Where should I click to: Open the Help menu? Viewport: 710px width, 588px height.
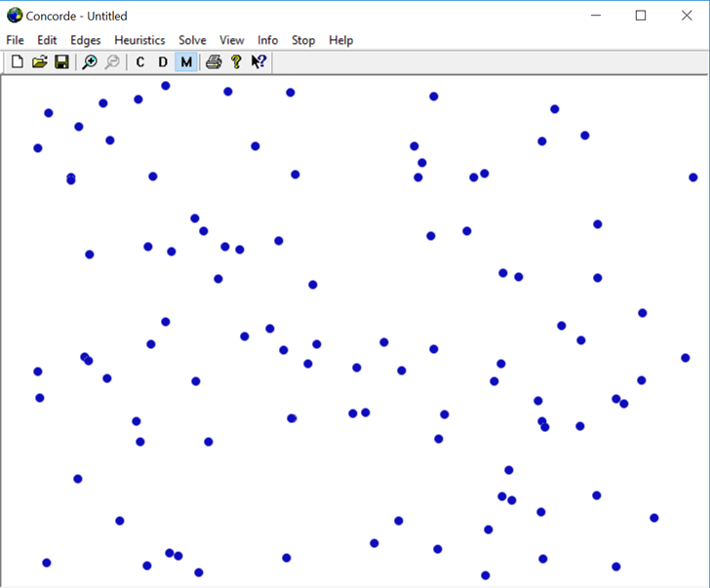341,40
